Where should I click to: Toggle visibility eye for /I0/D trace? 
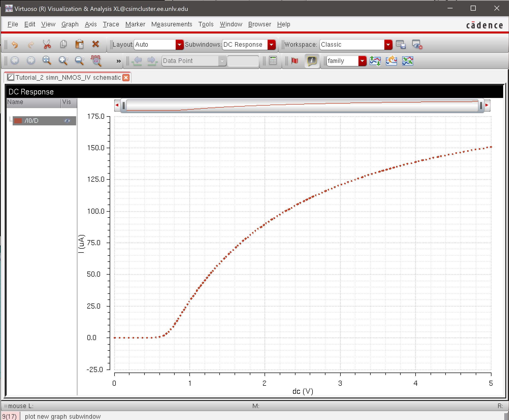coord(67,121)
